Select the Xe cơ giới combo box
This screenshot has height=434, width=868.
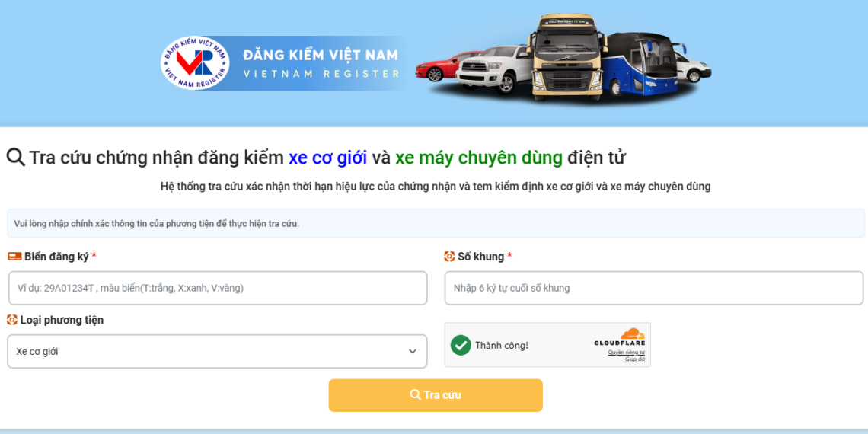pos(217,351)
